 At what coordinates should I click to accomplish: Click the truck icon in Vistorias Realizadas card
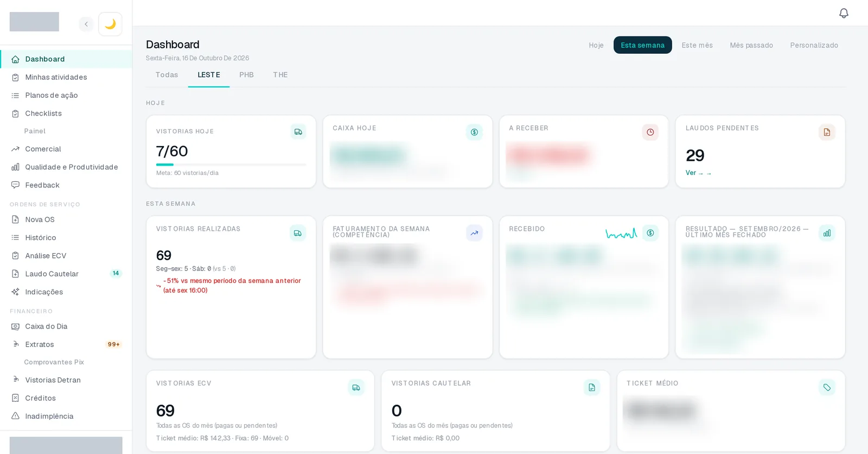pyautogui.click(x=298, y=233)
